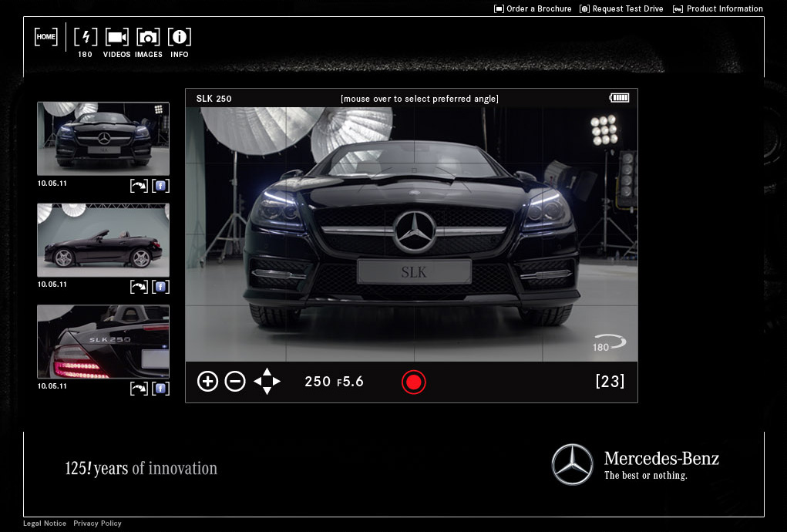Zoom out with the minus icon
The width and height of the screenshot is (787, 532).
(x=235, y=382)
